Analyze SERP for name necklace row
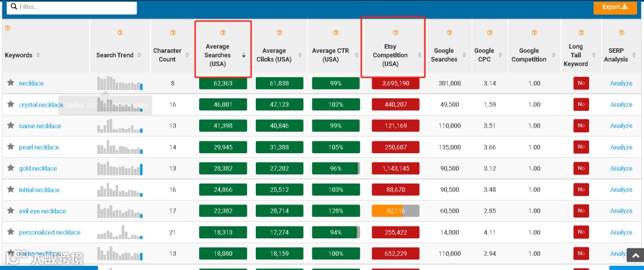The height and width of the screenshot is (270, 644). (x=621, y=126)
